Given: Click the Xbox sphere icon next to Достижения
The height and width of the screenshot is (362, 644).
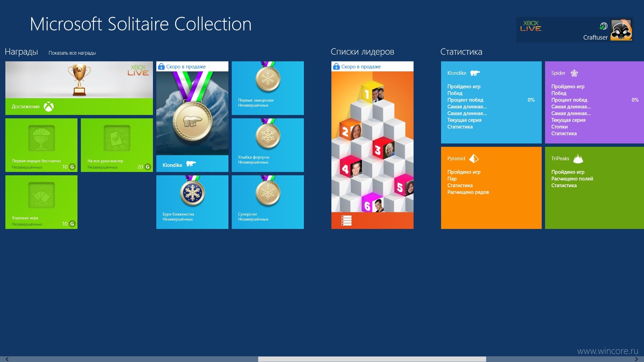Looking at the screenshot, I should 49,107.
